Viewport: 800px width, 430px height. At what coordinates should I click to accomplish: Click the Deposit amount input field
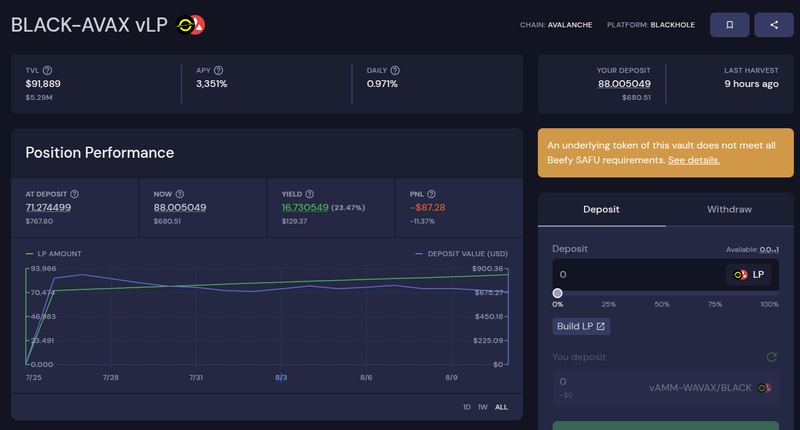635,274
